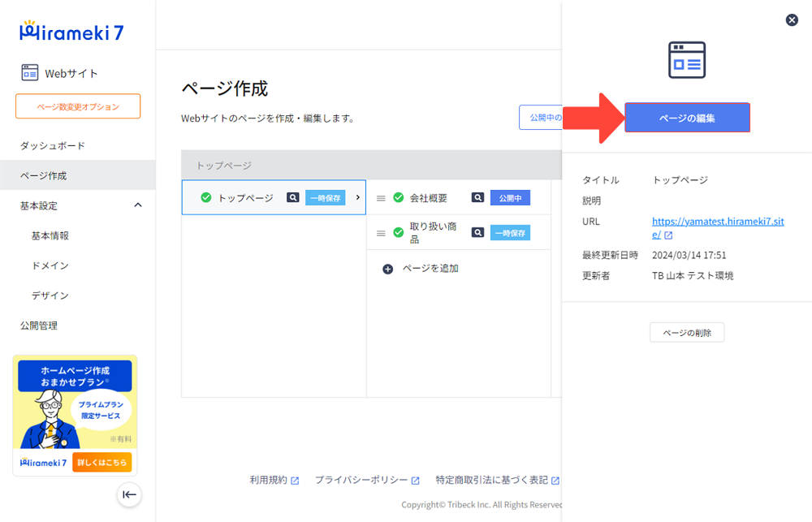
Task: Click the トップページ column header
Action: [x=224, y=165]
